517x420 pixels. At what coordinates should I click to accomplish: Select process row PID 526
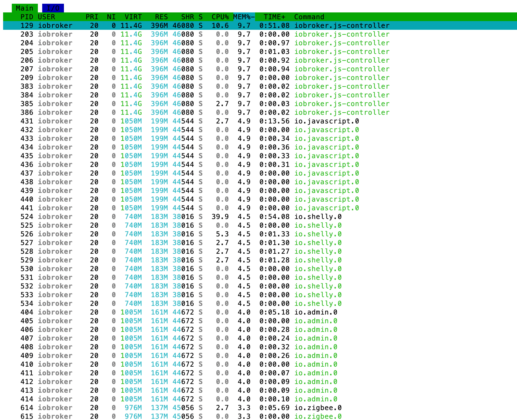[x=260, y=234]
